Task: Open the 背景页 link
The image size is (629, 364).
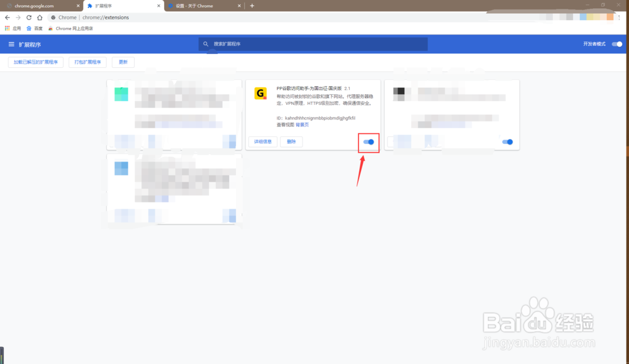Action: (x=303, y=124)
